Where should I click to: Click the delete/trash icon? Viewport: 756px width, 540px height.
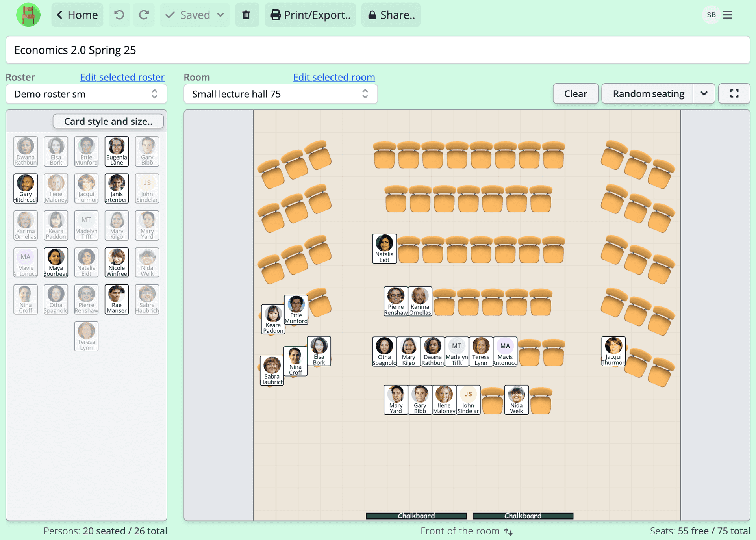pos(245,15)
